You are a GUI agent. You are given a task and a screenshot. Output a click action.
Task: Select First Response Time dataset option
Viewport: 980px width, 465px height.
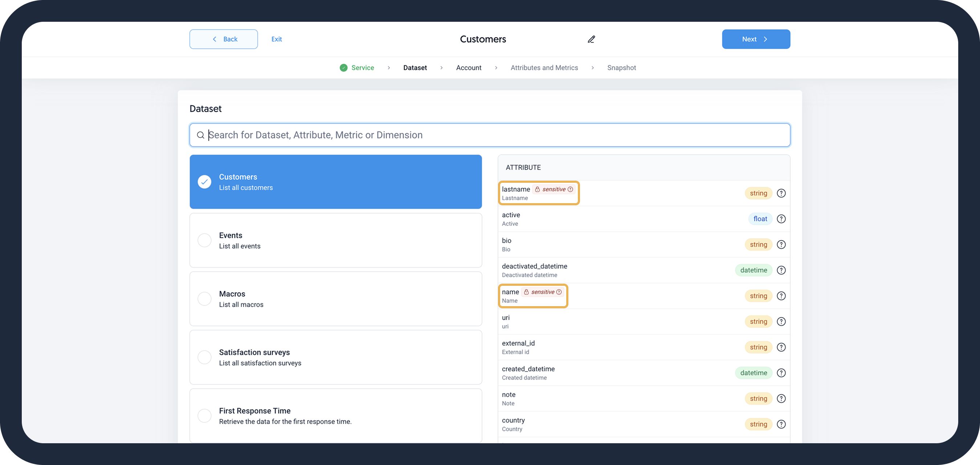[205, 416]
